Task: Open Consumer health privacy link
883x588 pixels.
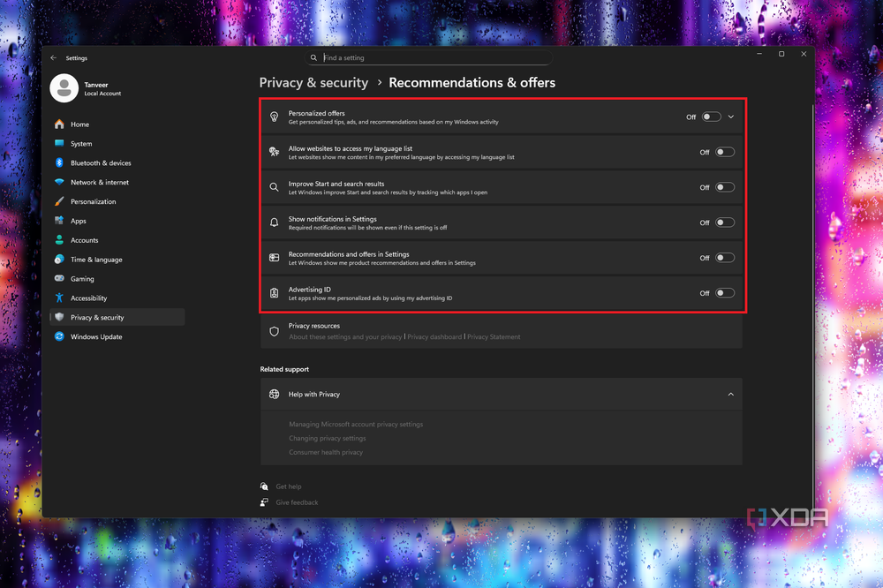Action: tap(326, 452)
